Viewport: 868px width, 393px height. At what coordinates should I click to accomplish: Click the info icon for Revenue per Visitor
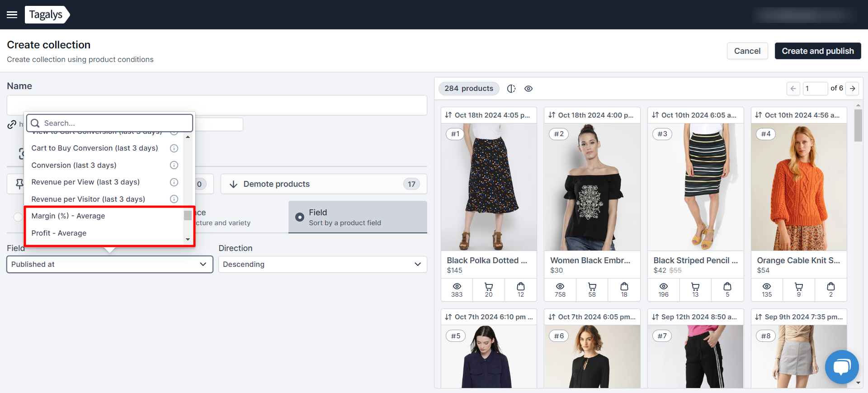click(174, 199)
